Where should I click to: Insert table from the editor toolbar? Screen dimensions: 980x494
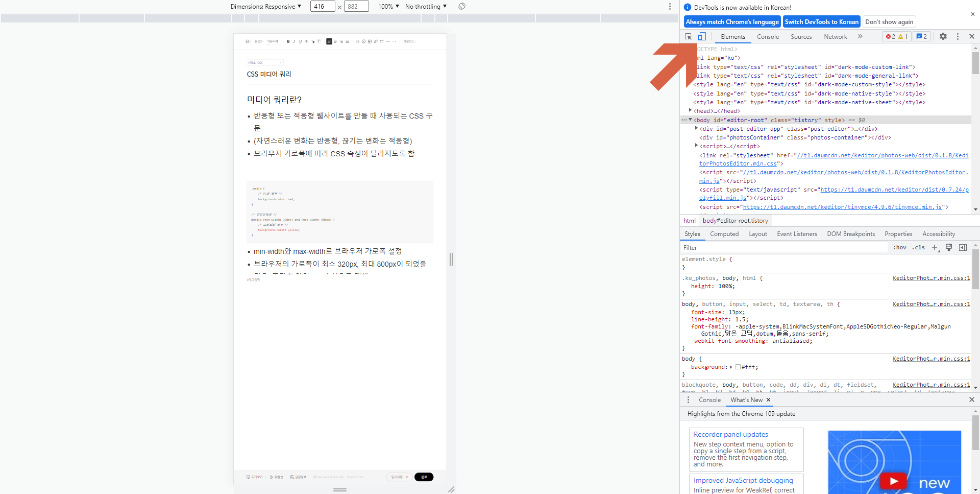click(370, 41)
